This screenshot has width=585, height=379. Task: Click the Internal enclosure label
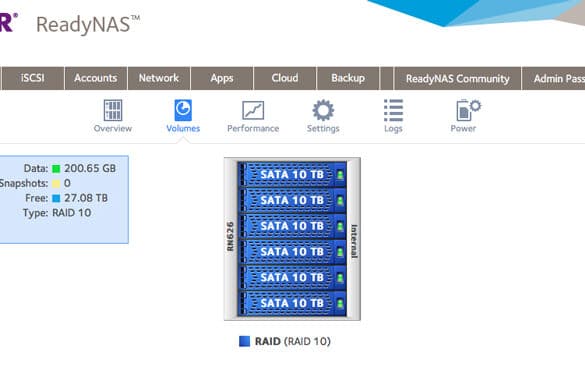(354, 241)
